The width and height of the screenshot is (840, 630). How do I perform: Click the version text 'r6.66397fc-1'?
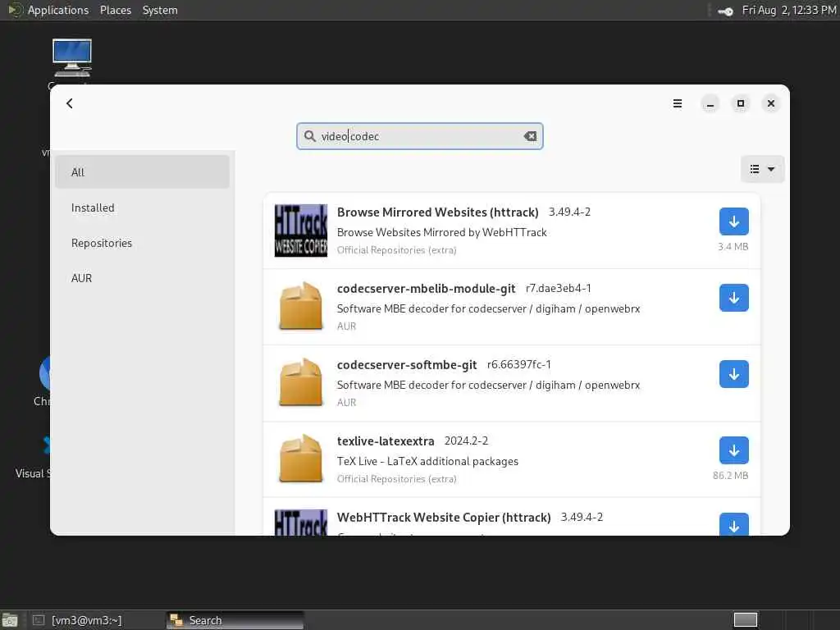click(518, 364)
